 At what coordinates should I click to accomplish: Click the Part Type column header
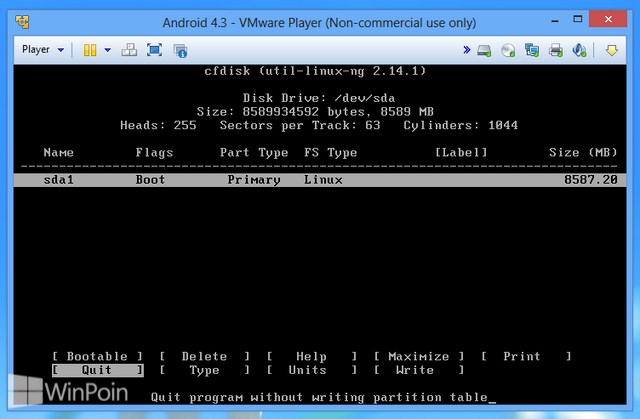pyautogui.click(x=254, y=153)
